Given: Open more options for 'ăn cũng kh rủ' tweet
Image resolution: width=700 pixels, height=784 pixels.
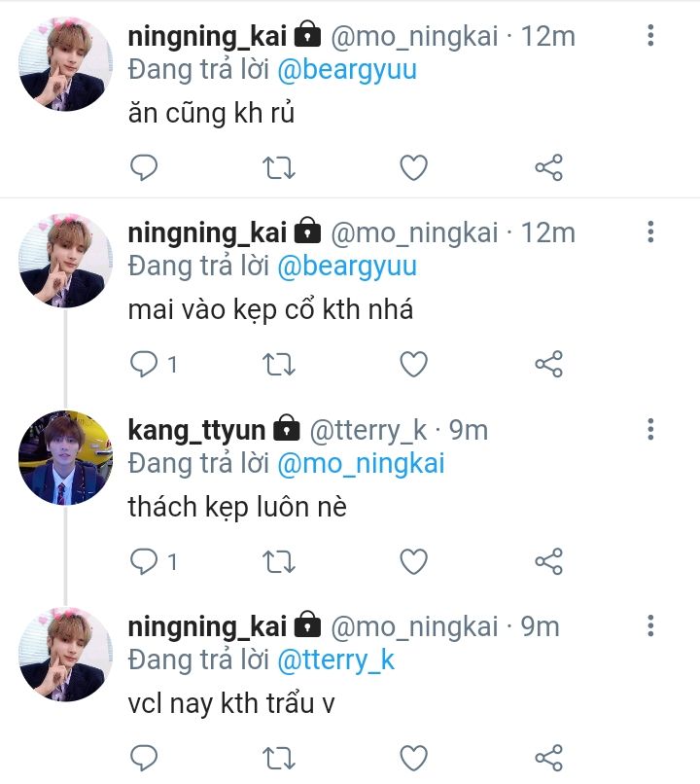Looking at the screenshot, I should click(650, 37).
